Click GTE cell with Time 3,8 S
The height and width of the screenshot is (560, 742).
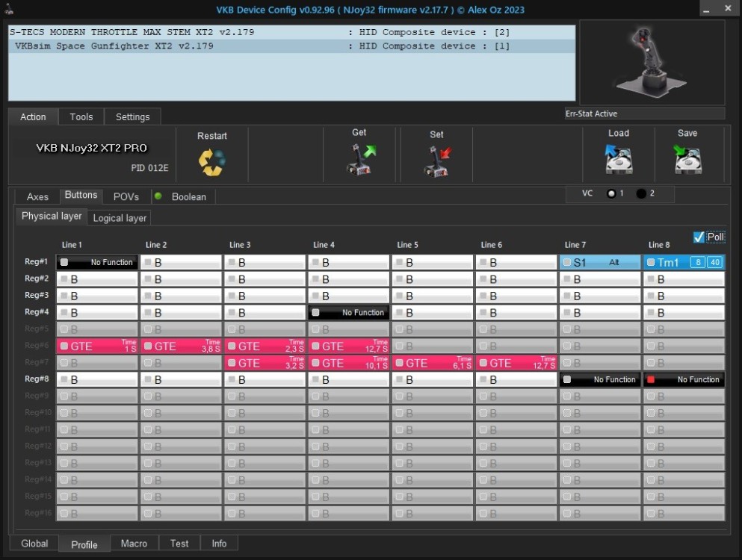pos(181,346)
